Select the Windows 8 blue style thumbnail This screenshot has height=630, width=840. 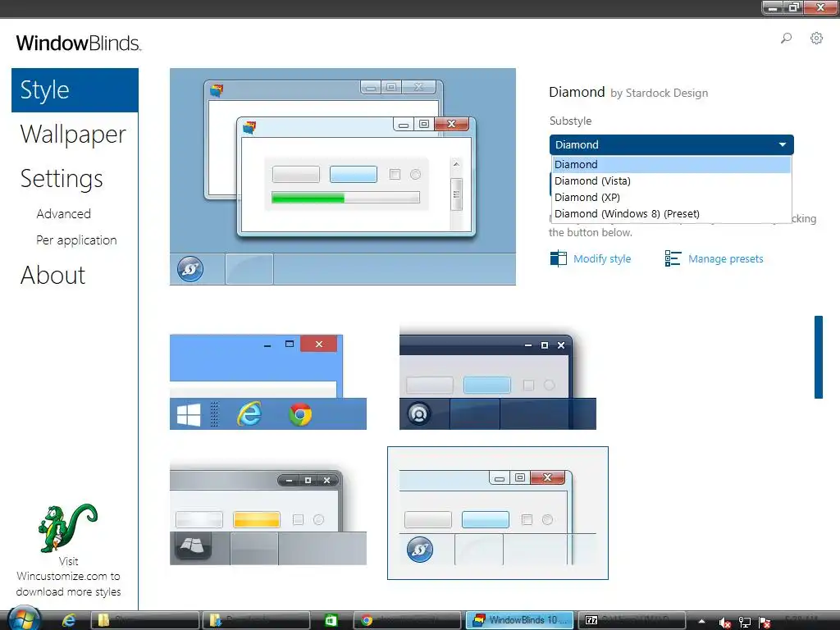point(268,382)
